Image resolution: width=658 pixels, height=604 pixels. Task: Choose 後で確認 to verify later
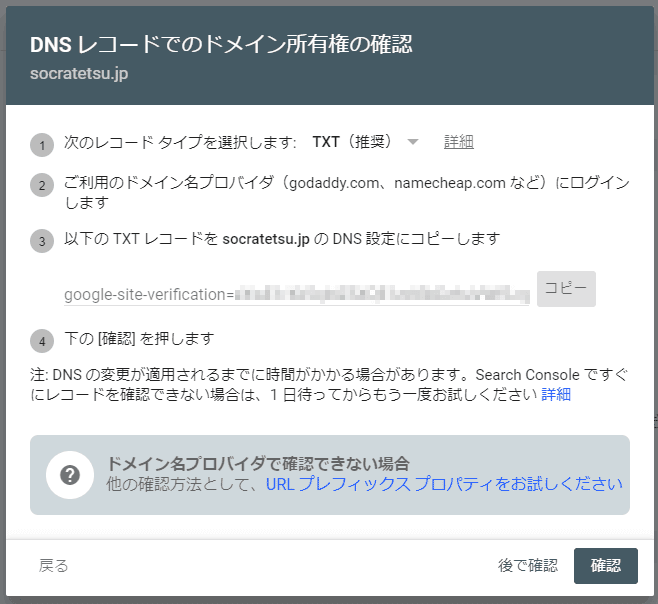tap(528, 566)
